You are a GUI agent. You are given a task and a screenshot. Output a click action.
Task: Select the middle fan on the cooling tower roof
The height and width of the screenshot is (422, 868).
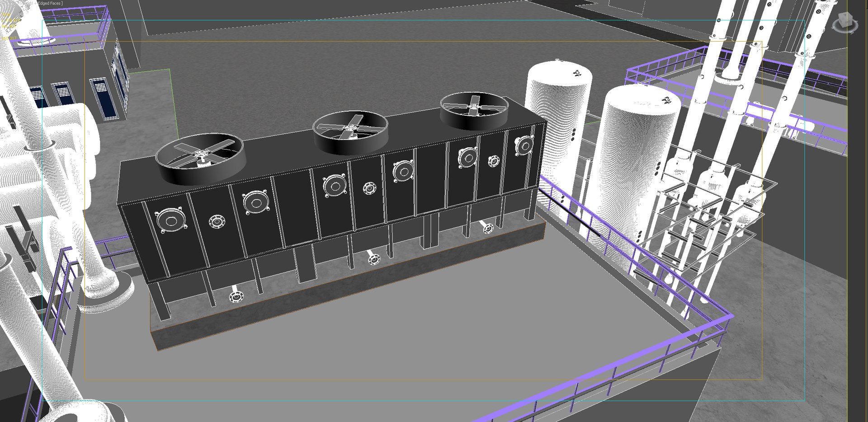click(350, 133)
